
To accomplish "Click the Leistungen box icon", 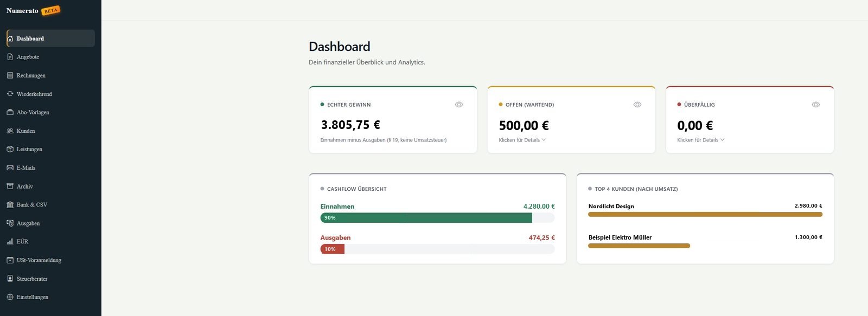I will [10, 149].
